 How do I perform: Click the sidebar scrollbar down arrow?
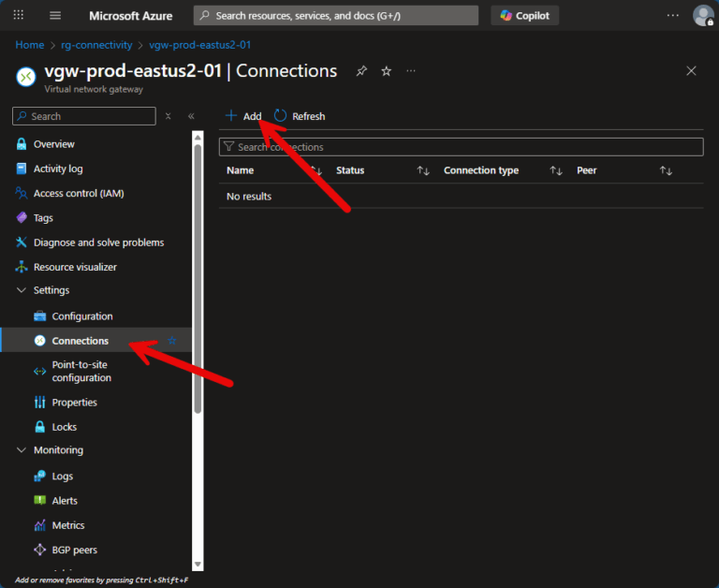point(198,565)
